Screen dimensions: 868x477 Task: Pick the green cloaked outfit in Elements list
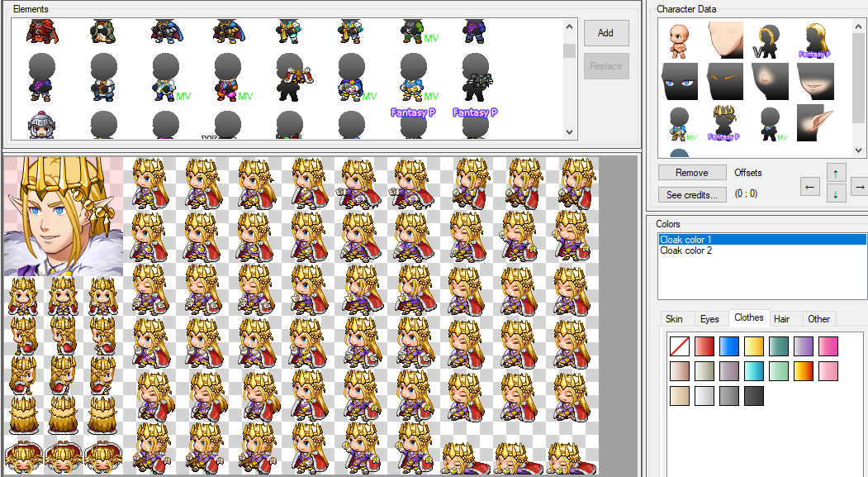103,31
